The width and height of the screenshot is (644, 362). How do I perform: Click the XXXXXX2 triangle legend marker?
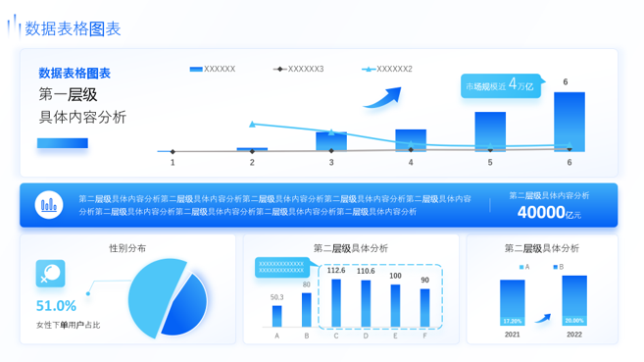coord(369,69)
